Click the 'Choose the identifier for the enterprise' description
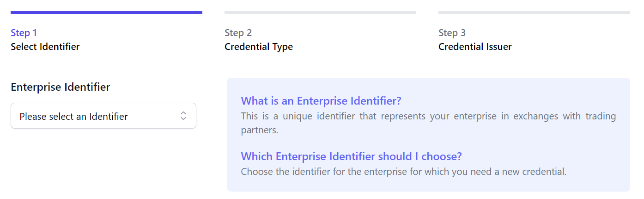 (x=403, y=172)
